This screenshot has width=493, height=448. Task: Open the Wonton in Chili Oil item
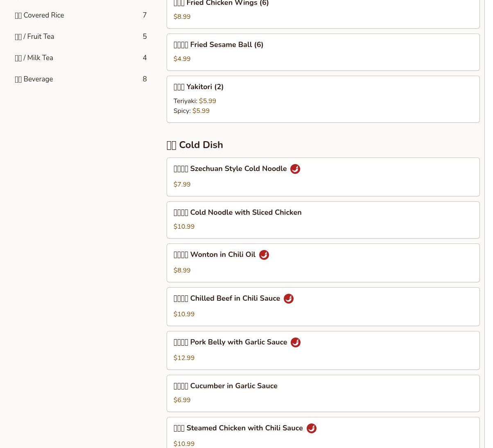[323, 263]
